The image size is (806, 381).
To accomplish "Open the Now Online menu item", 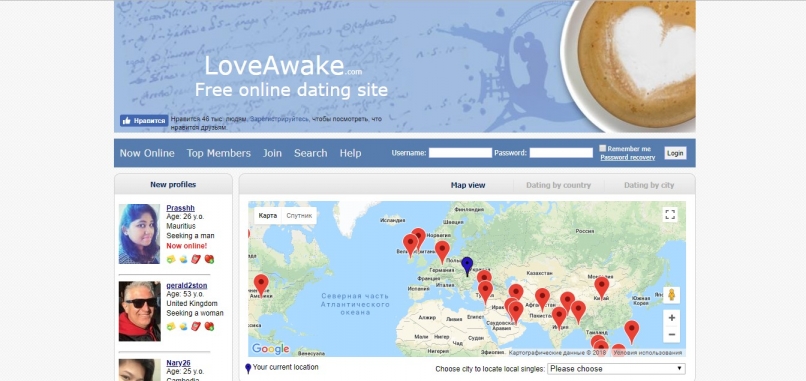I will pos(147,153).
